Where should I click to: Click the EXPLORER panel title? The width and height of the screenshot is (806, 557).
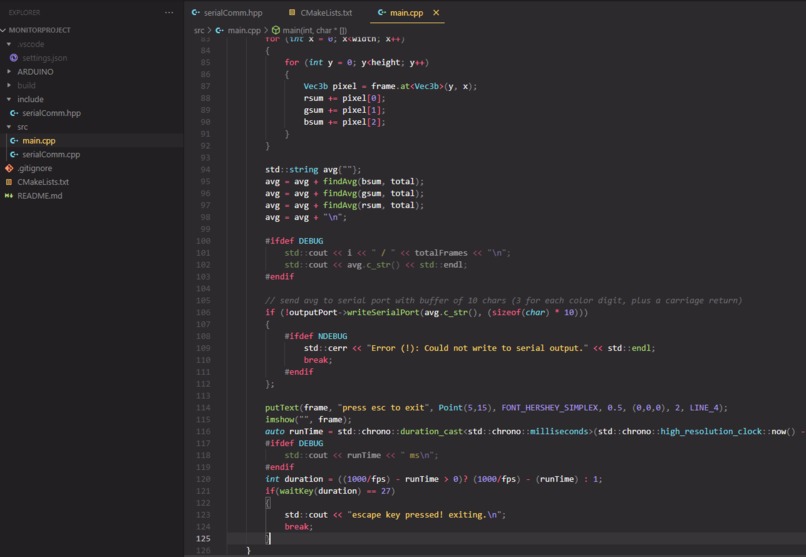(24, 12)
